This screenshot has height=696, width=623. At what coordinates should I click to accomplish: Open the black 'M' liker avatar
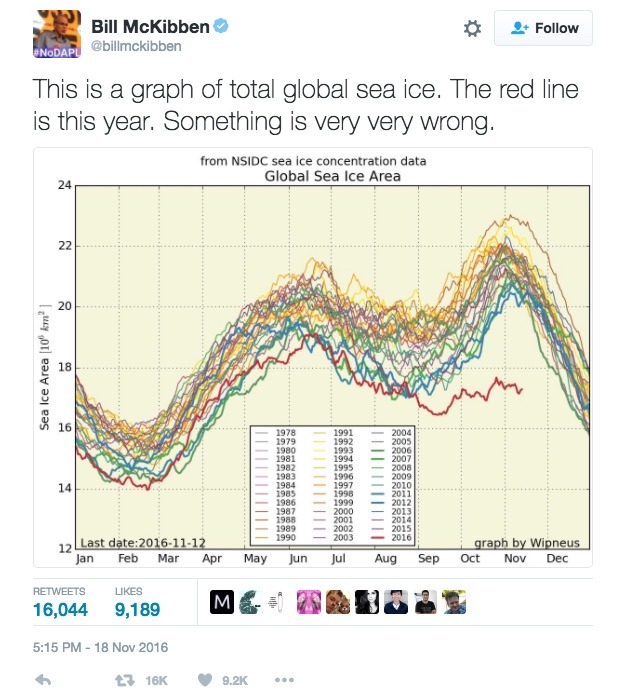tap(222, 602)
